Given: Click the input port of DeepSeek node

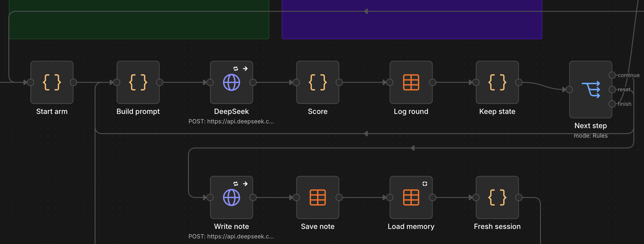Looking at the screenshot, I should tap(210, 82).
